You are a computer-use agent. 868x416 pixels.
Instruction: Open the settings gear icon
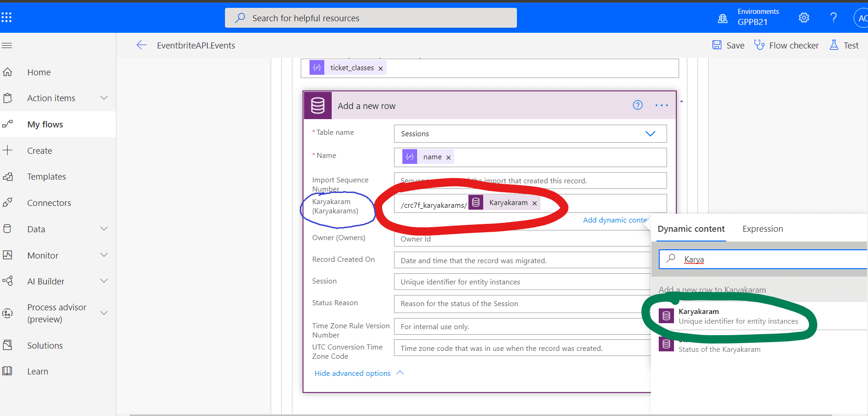pyautogui.click(x=804, y=18)
